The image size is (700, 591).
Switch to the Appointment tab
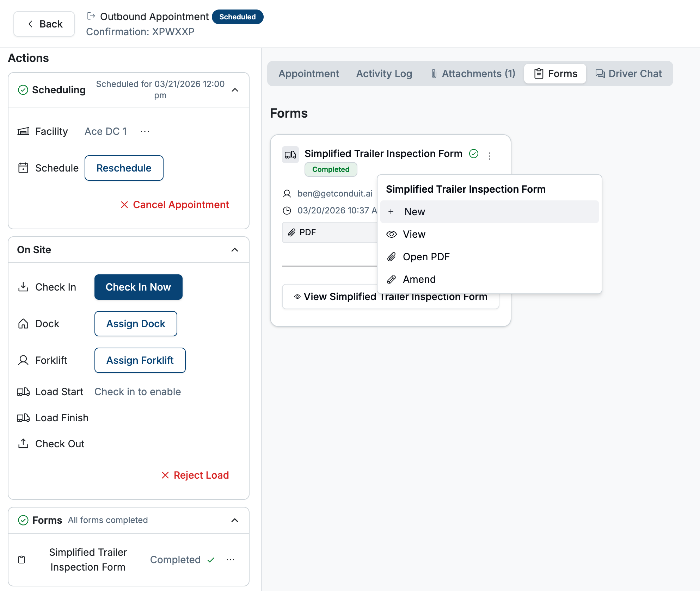click(309, 74)
